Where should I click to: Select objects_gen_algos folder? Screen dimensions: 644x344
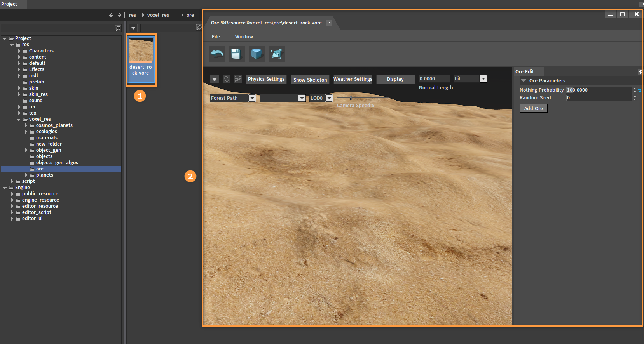57,163
